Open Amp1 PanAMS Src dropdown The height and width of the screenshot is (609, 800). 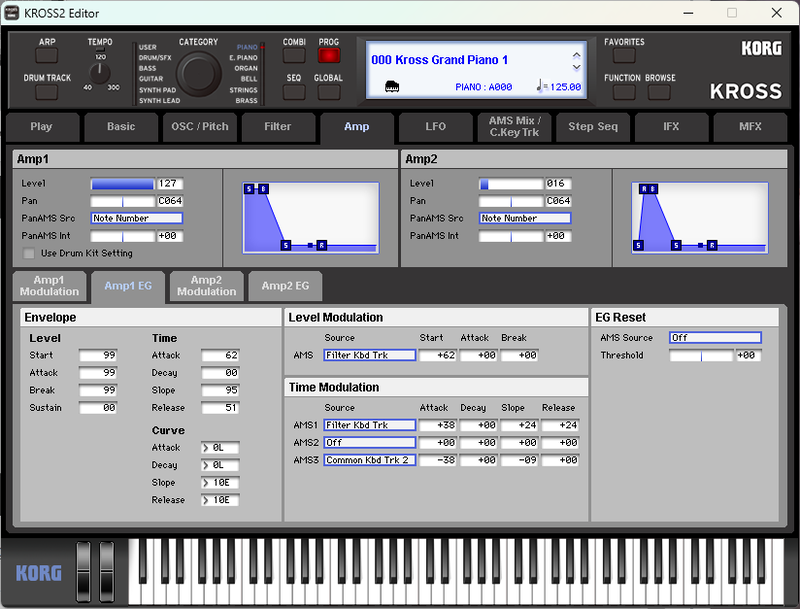(x=137, y=218)
